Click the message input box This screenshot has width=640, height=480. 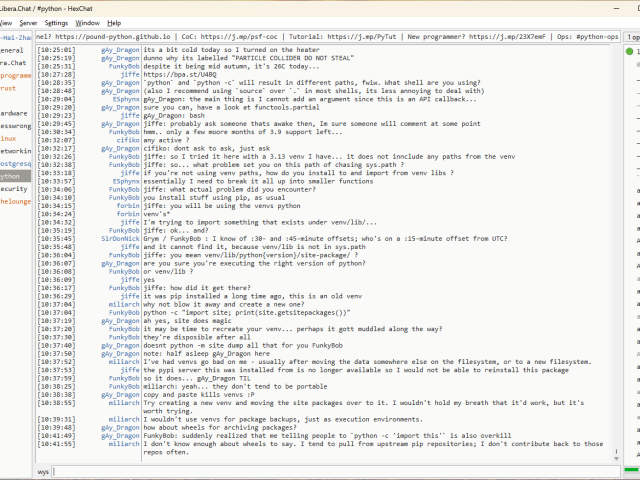coord(330,471)
